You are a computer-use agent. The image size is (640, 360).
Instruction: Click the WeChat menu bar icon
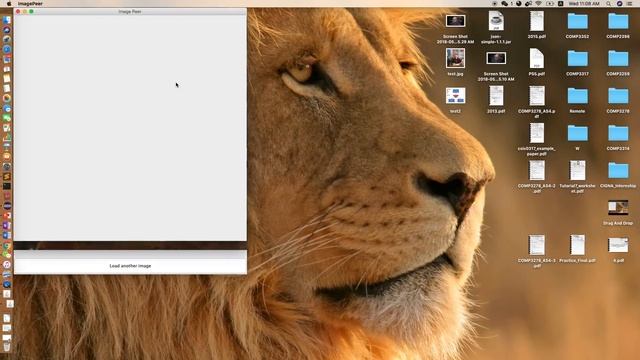pos(505,4)
